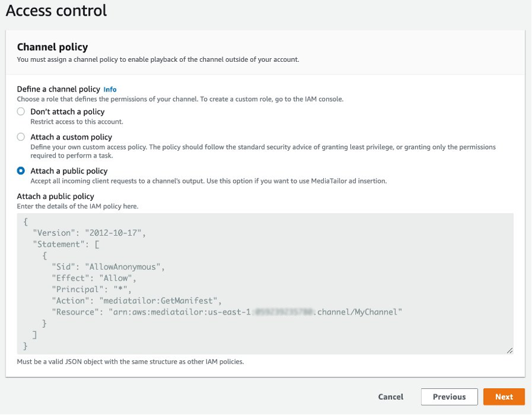The height and width of the screenshot is (415, 532).
Task: Click the orange Next button
Action: pos(504,397)
